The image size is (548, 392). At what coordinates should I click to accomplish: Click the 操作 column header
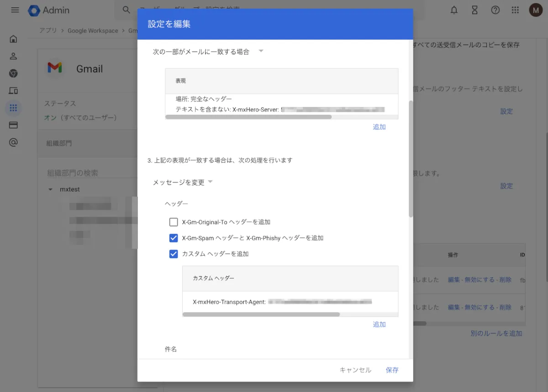click(453, 255)
